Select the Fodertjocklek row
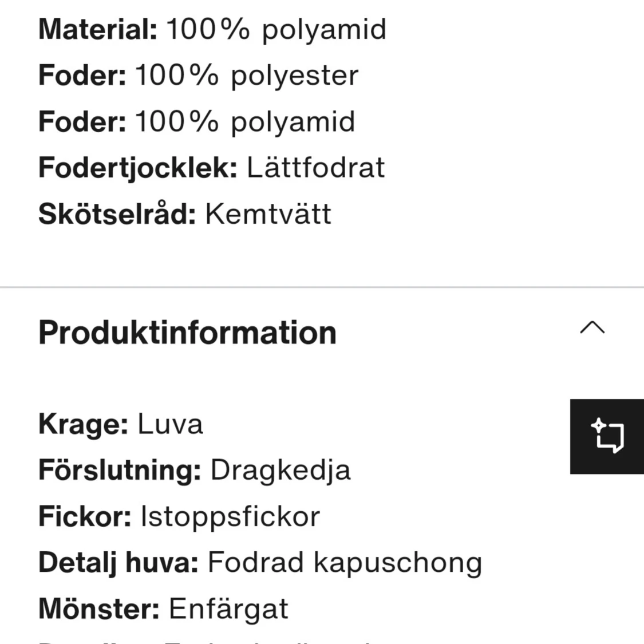Viewport: 644px width, 644px height. click(x=139, y=167)
